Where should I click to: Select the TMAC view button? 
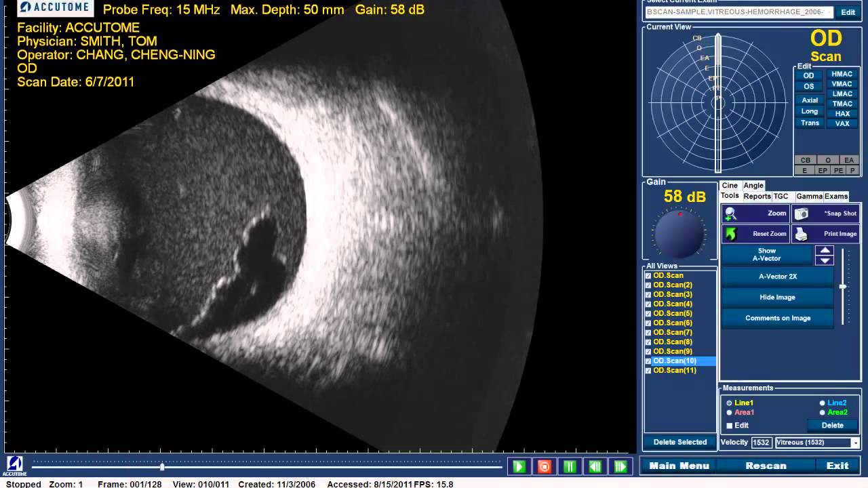842,104
